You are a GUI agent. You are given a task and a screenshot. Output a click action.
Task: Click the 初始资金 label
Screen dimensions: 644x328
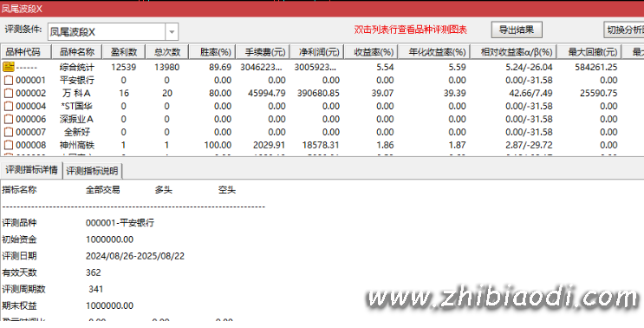(x=19, y=239)
